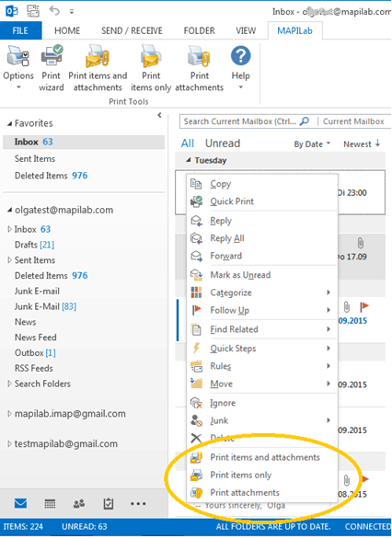Expand Search Folders
Screen dimensions: 392x539
[9, 384]
